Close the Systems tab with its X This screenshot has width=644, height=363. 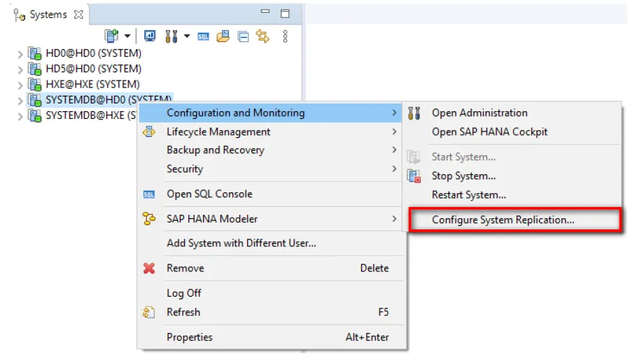coord(78,15)
